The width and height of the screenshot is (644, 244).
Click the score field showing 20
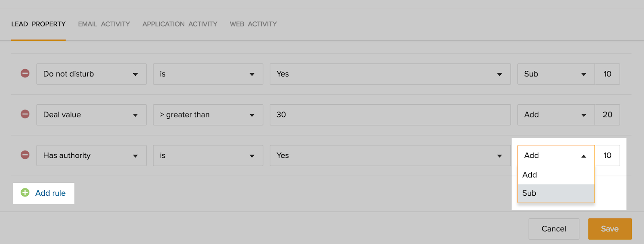[x=607, y=115]
